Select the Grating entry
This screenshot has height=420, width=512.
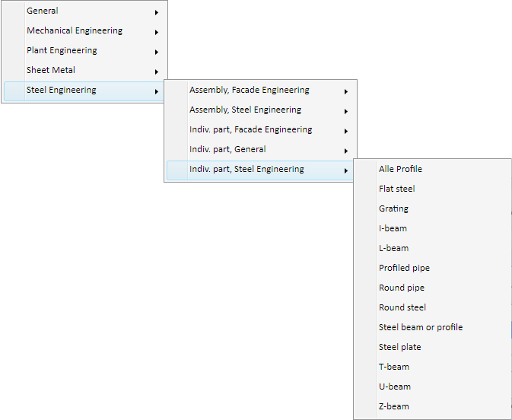pyautogui.click(x=433, y=208)
